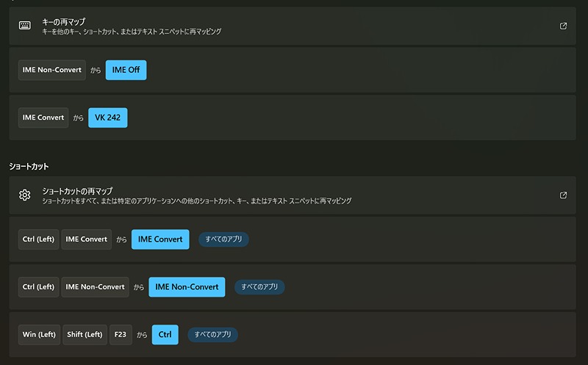
Task: Select the IME Off mapped key chip
Action: (126, 70)
